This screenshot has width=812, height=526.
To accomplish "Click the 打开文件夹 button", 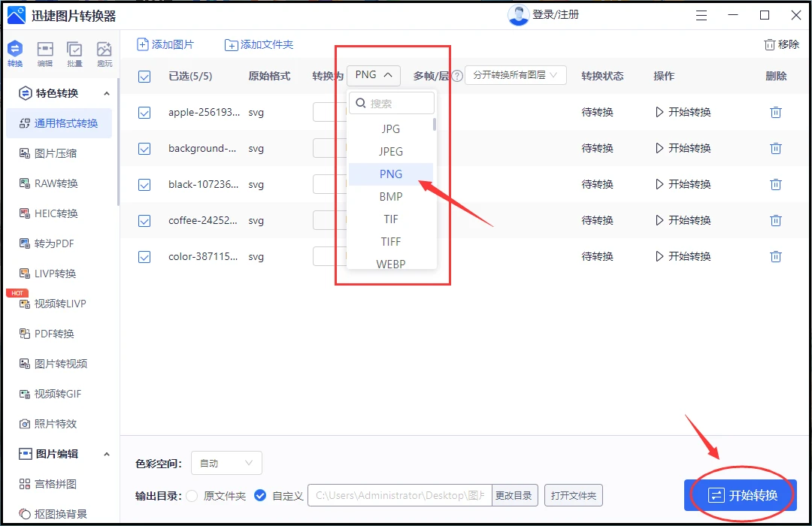I will (x=574, y=495).
